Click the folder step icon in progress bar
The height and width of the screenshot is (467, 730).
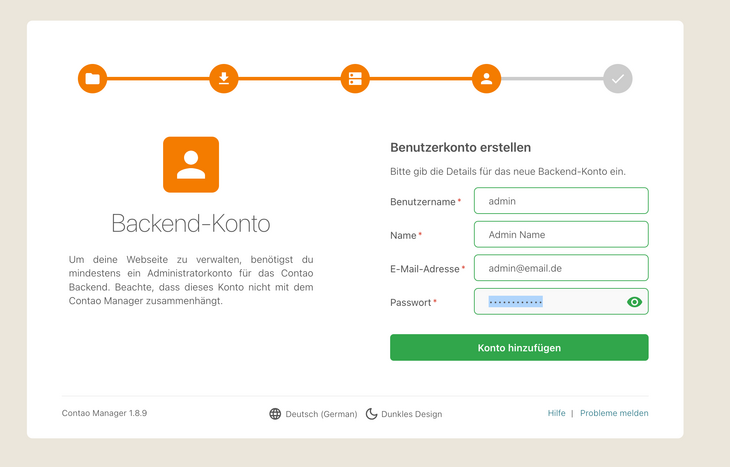point(92,79)
